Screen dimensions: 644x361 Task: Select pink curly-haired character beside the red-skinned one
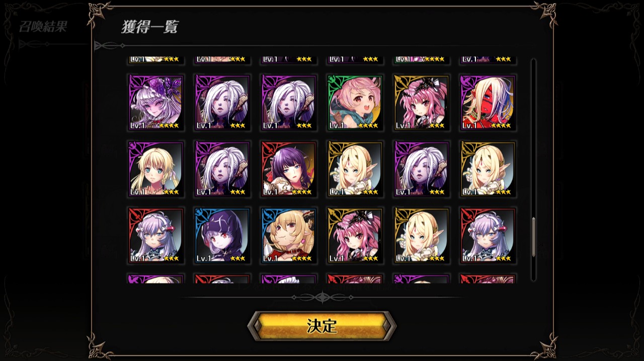tap(422, 102)
